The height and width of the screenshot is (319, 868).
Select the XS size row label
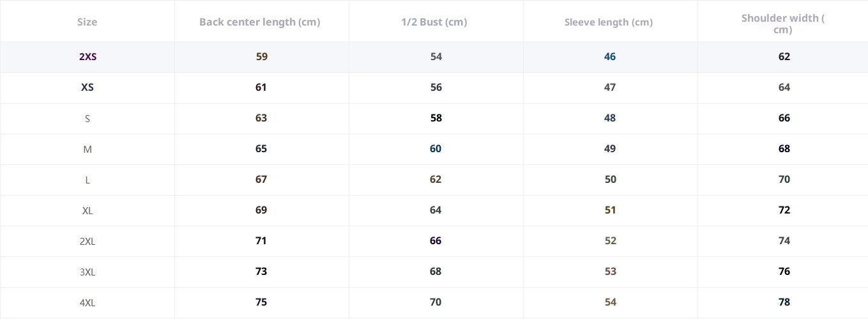tap(88, 88)
